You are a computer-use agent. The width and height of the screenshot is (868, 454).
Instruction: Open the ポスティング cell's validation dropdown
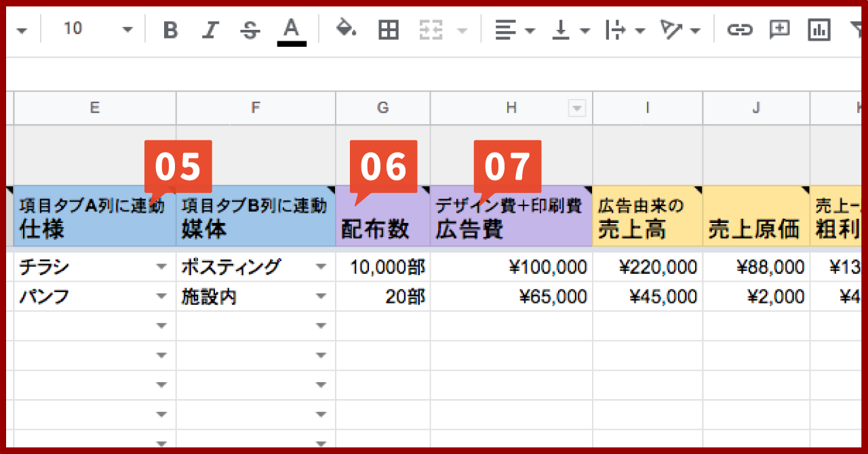[x=321, y=266]
